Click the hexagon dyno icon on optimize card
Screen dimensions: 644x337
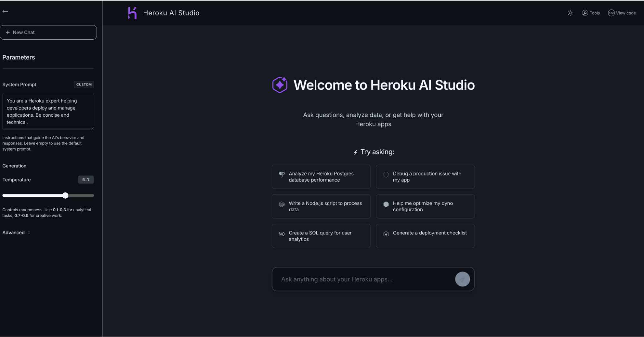[386, 204]
